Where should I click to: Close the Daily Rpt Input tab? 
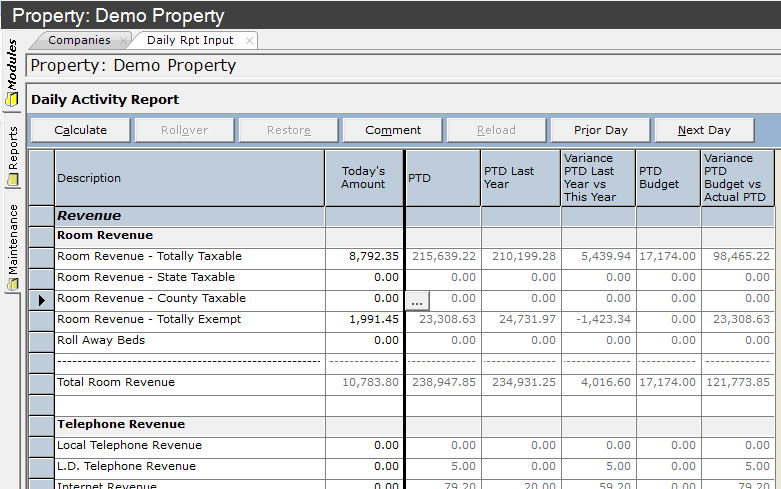(249, 41)
